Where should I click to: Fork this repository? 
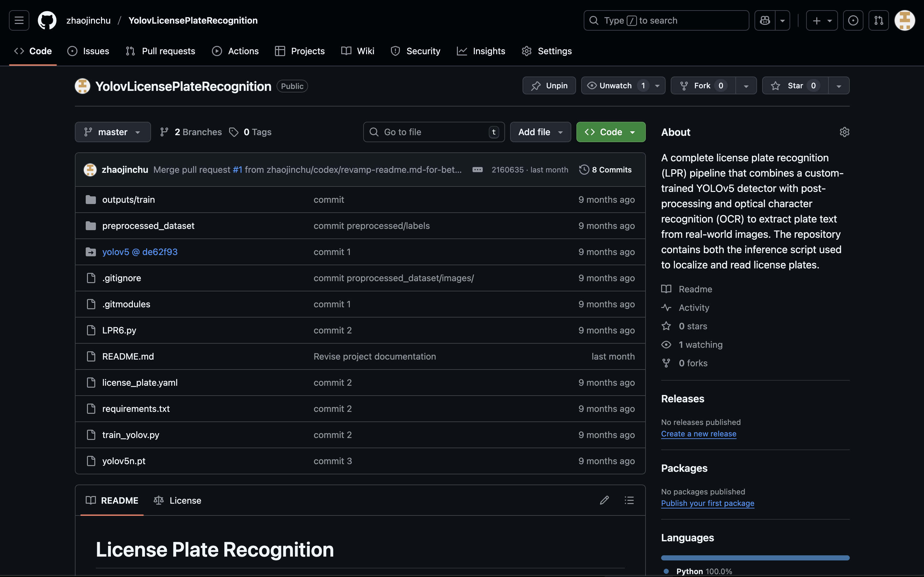(x=703, y=85)
